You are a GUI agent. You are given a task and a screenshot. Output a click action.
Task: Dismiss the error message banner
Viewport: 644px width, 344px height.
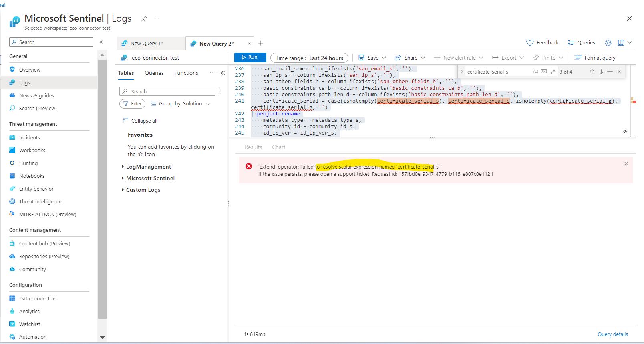tap(626, 163)
